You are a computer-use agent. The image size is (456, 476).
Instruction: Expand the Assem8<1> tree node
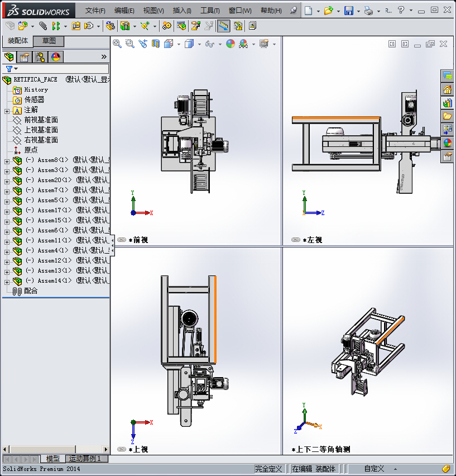pos(7,161)
